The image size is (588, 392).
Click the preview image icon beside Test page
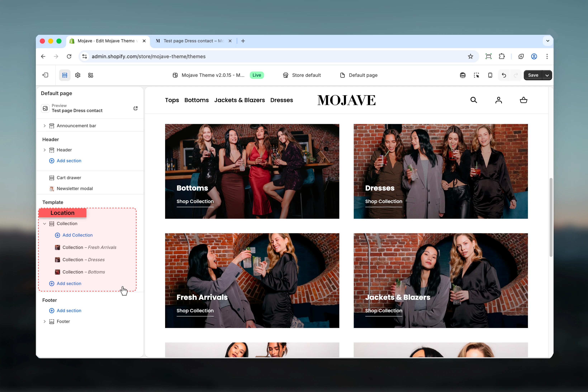[x=45, y=108]
